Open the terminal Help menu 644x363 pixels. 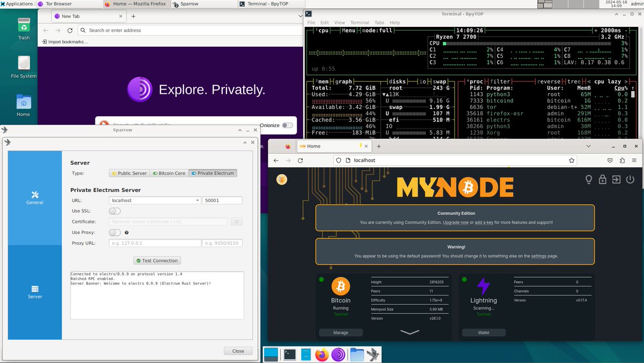[395, 23]
